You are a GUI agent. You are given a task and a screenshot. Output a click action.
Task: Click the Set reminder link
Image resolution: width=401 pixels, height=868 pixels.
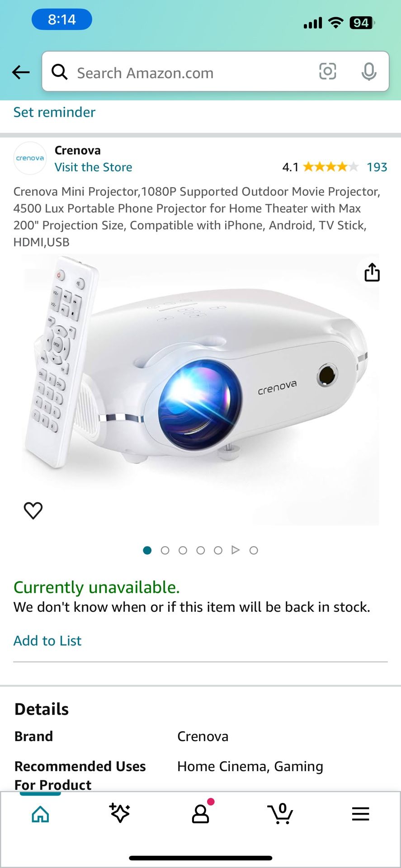(54, 112)
